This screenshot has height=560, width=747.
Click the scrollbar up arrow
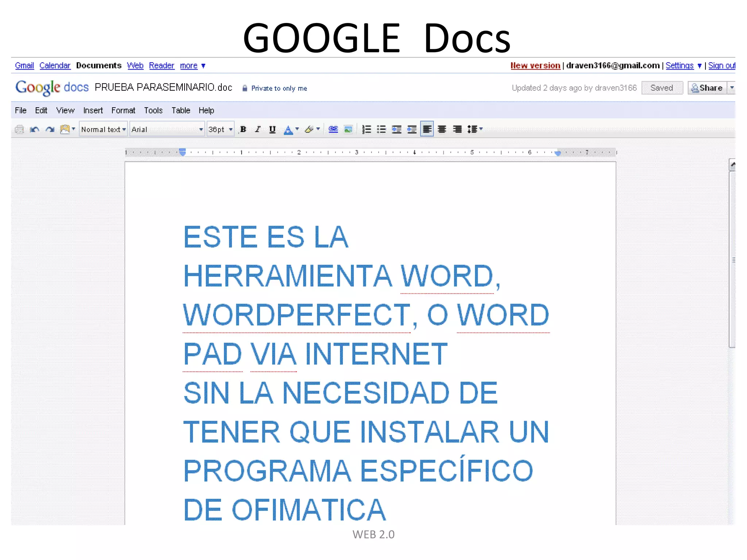pos(732,165)
